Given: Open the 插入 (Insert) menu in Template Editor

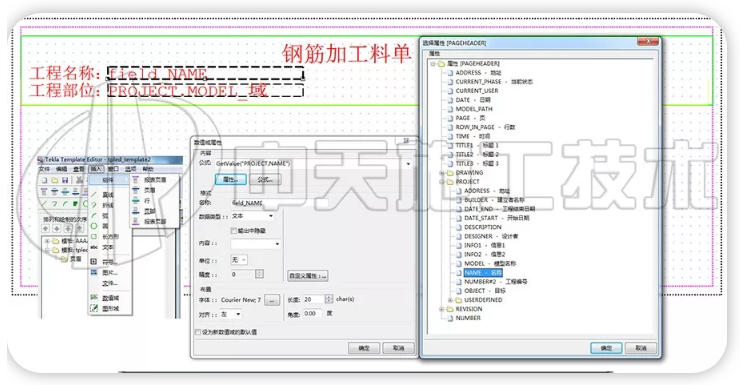Looking at the screenshot, I should pos(96,169).
